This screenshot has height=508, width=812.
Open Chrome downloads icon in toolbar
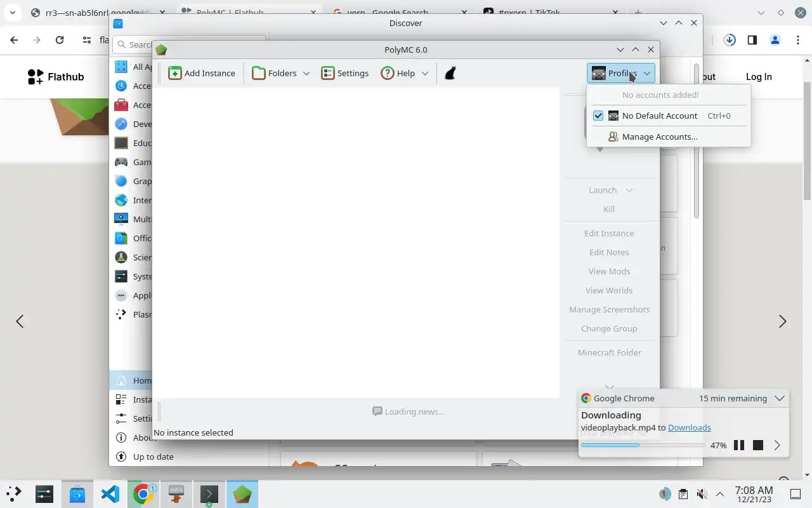(730, 40)
